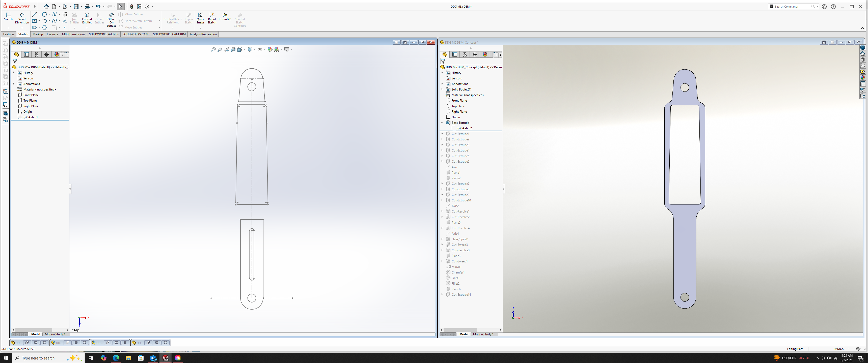Open the DisplayManager appearance color ball tab
This screenshot has height=363, width=868.
[57, 54]
